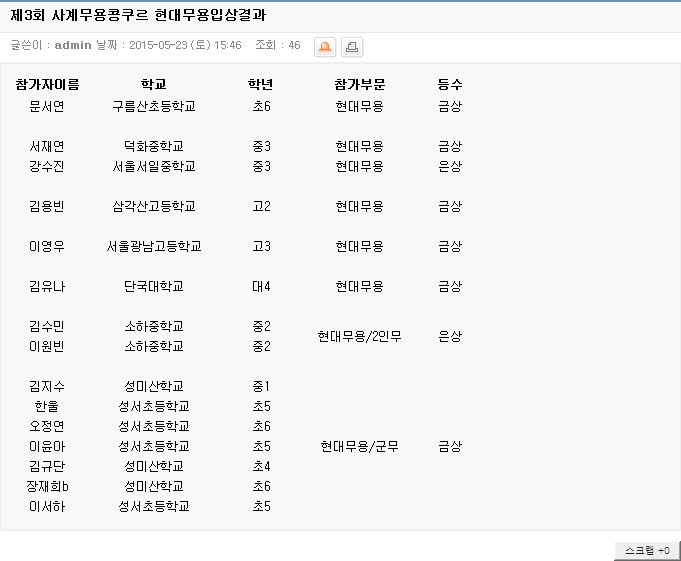The width and height of the screenshot is (681, 561).
Task: Click the post title 제3회 사계무용콩쿠르 현대무용입상결과
Action: tap(138, 16)
